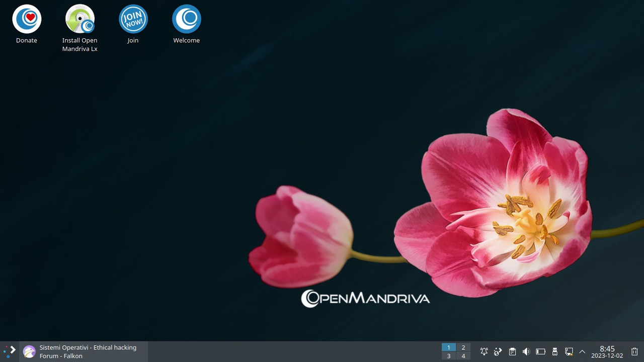Image resolution: width=644 pixels, height=362 pixels.
Task: Open network connections tray icon
Action: point(569,351)
